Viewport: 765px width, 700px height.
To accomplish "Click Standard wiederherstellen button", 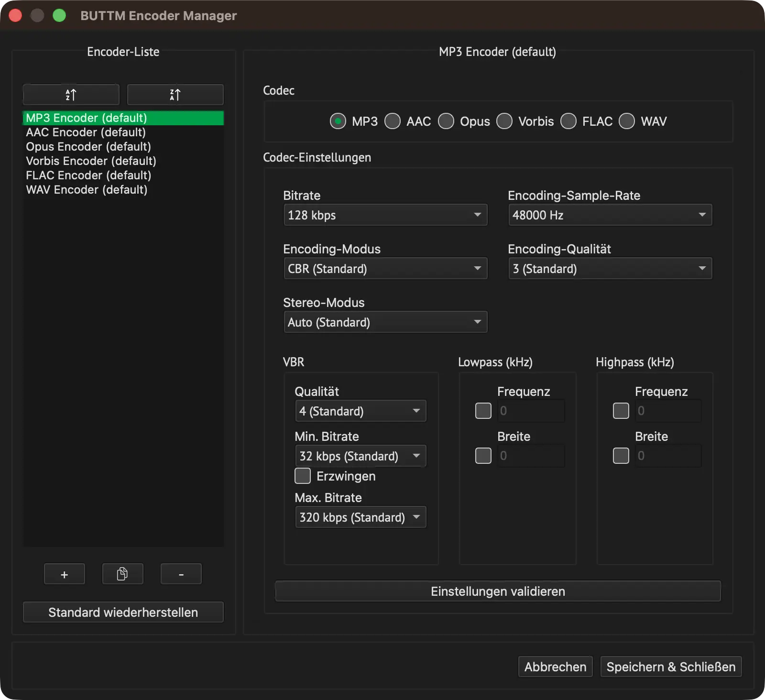I will [123, 612].
